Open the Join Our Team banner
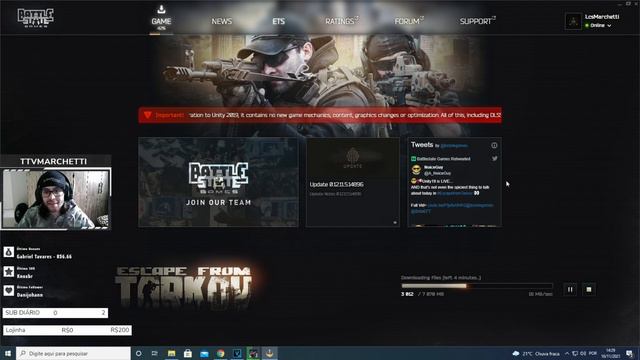Screen dimensions: 640x360 coord(218,182)
